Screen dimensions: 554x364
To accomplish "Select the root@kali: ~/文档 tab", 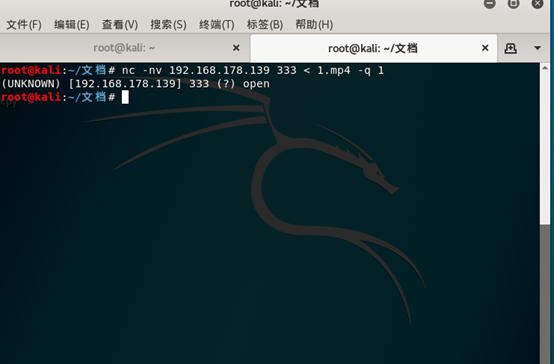I will pos(373,48).
